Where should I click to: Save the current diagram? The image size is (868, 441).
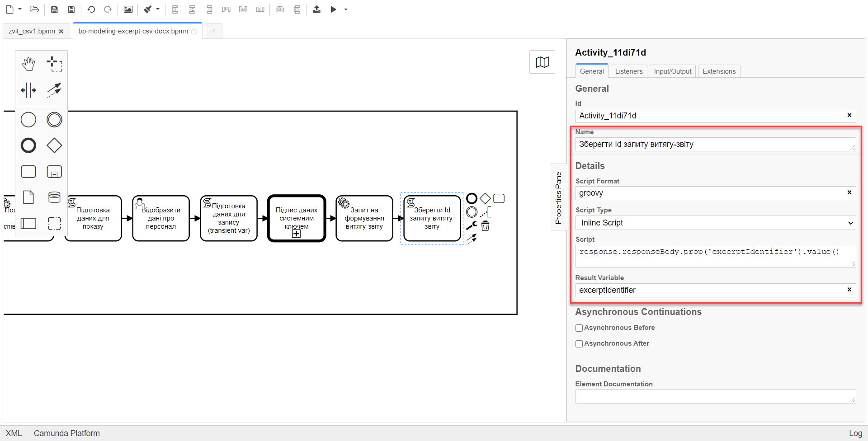(x=54, y=9)
